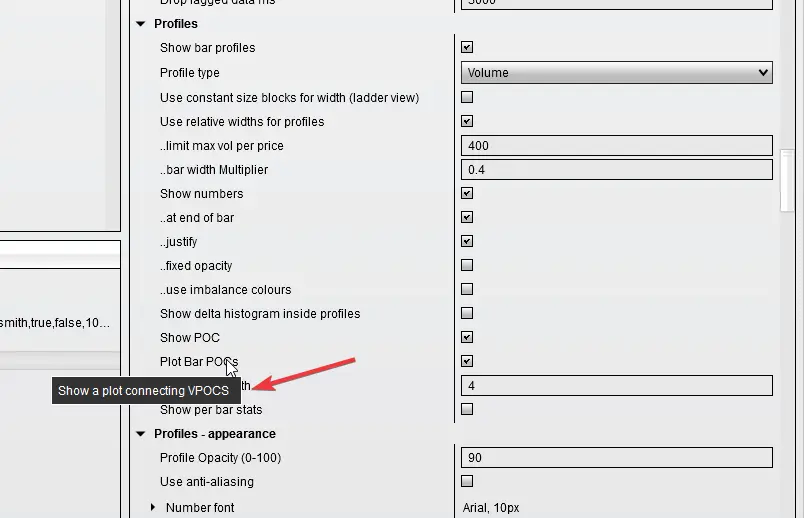The width and height of the screenshot is (804, 518).
Task: Turn on ..use imbalance colours
Action: (467, 290)
